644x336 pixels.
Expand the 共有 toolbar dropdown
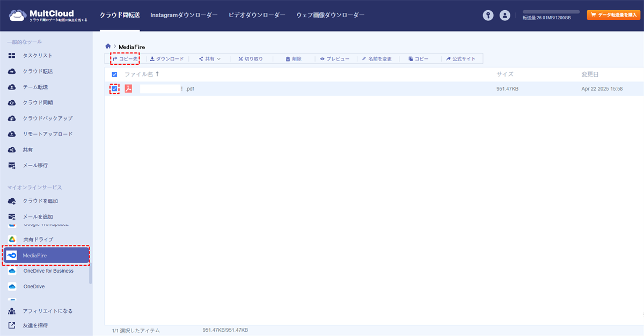210,59
